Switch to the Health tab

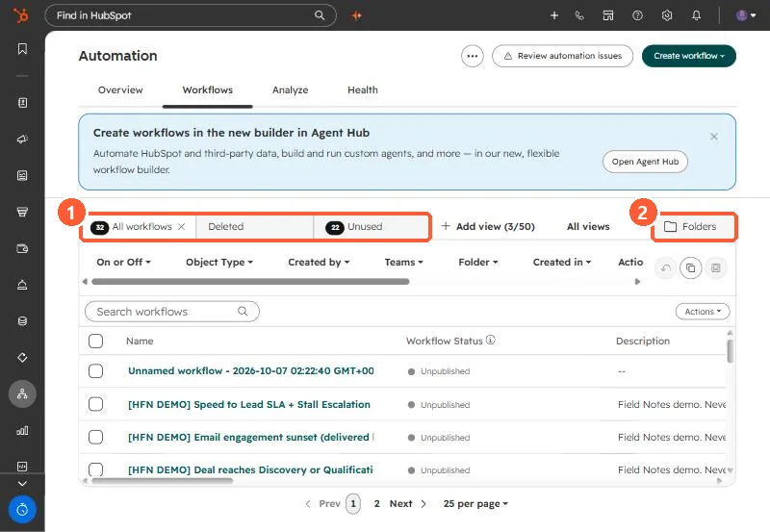point(363,89)
